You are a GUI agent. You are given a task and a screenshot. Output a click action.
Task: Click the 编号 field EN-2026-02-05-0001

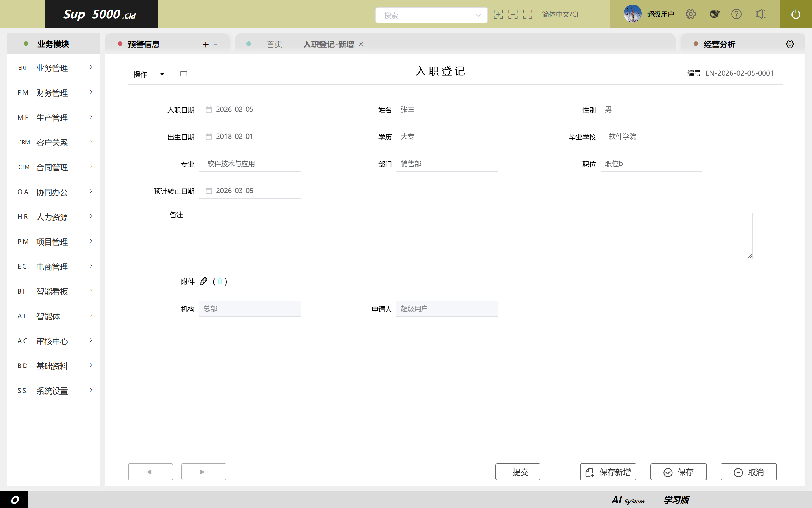click(x=742, y=73)
